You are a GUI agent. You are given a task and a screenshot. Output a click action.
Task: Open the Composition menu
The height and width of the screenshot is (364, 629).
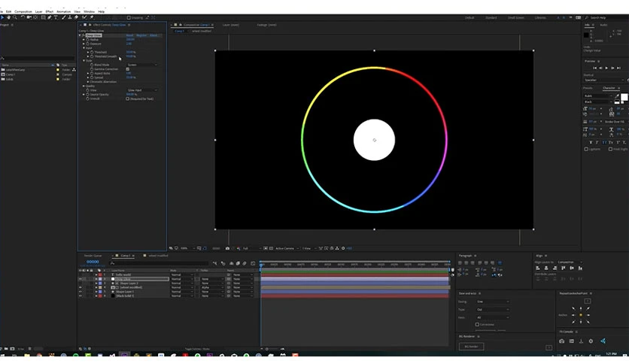pos(23,12)
